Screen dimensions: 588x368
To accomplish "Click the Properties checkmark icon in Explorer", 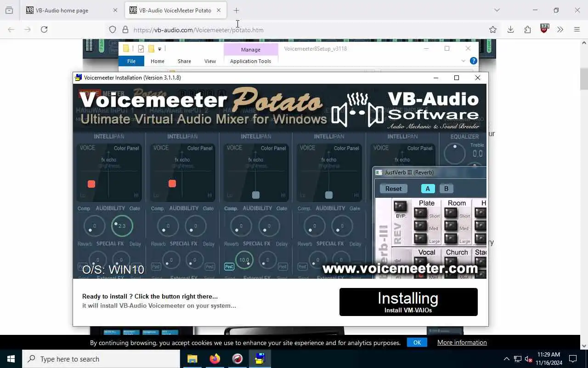I will click(x=141, y=49).
